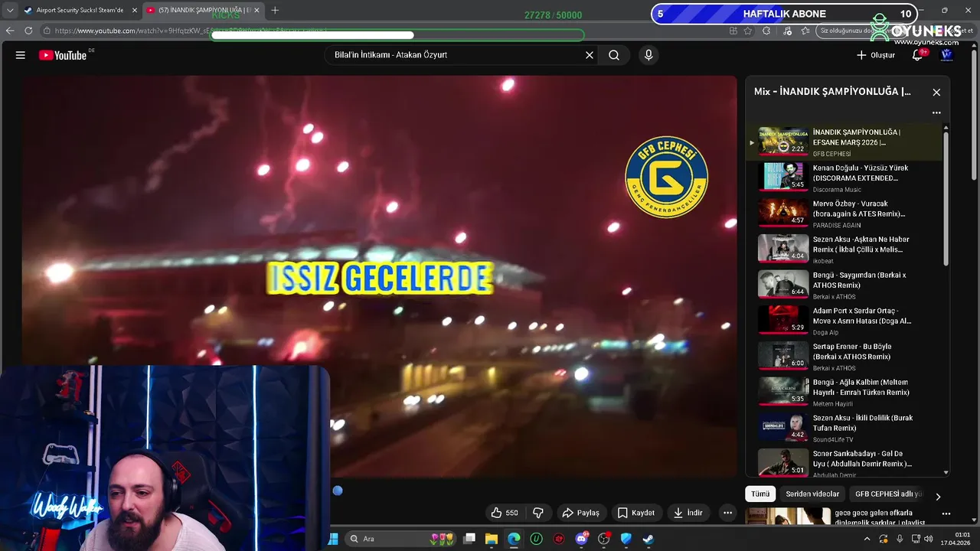Open a new browser tab
Screen dimensions: 980x551
tap(275, 11)
